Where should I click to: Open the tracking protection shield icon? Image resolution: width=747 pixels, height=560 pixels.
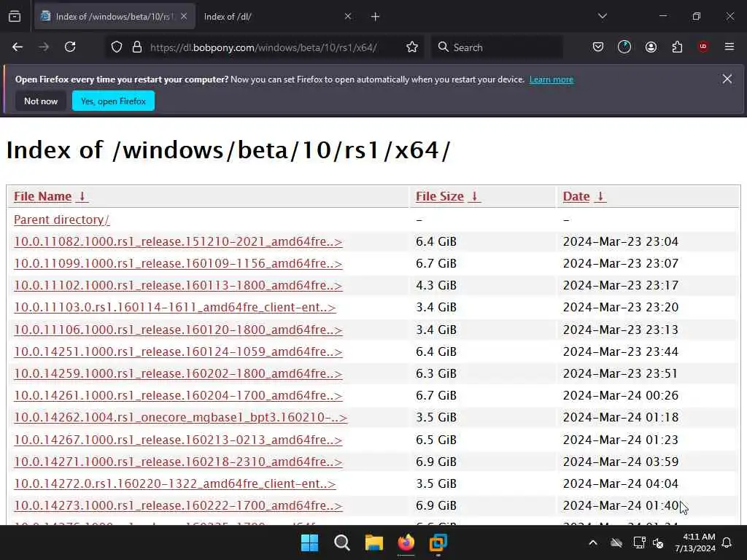[x=117, y=47]
